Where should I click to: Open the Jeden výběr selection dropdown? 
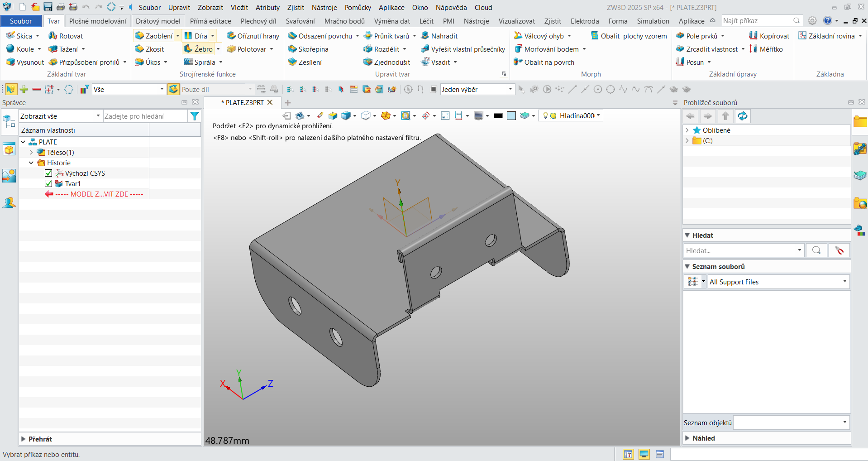coord(477,89)
